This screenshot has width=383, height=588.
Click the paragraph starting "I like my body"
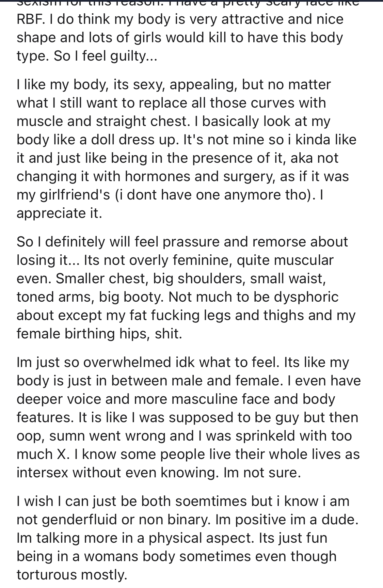tap(174, 149)
